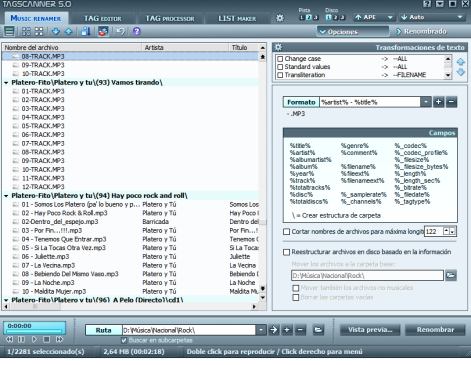The image size is (471, 365).
Task: Start playback with the play button
Action: (x=34, y=340)
